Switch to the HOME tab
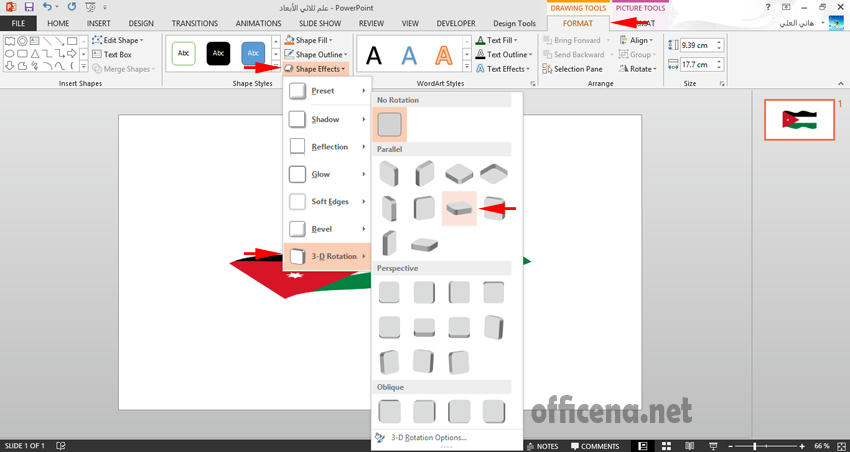This screenshot has width=850, height=452. coord(58,23)
